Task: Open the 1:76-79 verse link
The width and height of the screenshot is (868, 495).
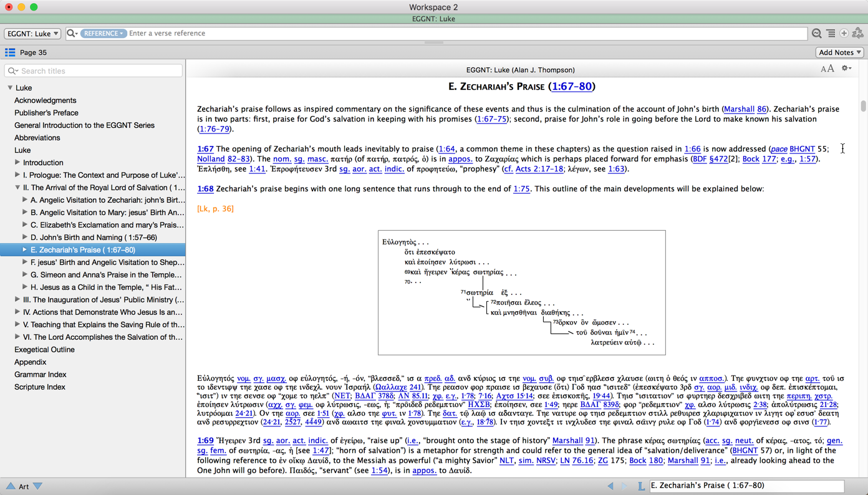Action: pos(214,129)
